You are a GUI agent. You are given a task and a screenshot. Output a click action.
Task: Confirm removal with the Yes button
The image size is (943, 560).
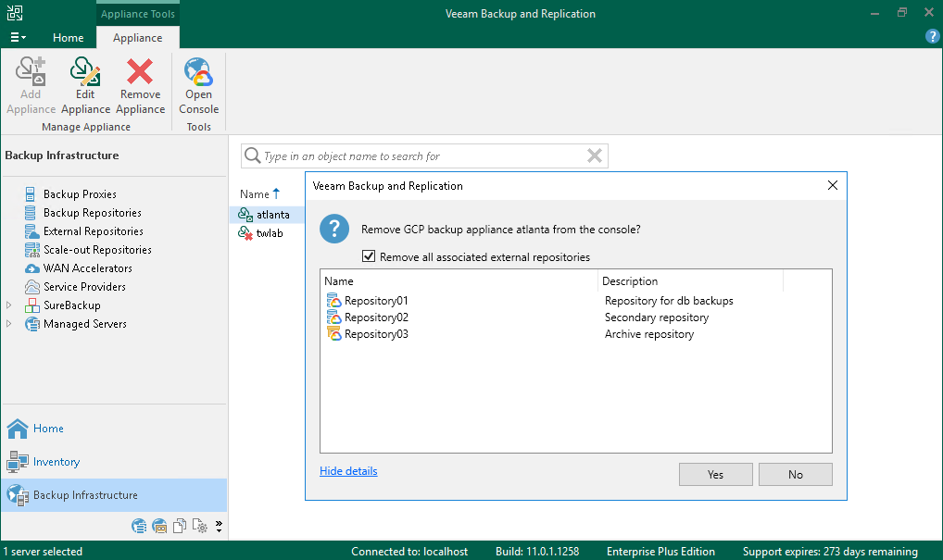716,474
